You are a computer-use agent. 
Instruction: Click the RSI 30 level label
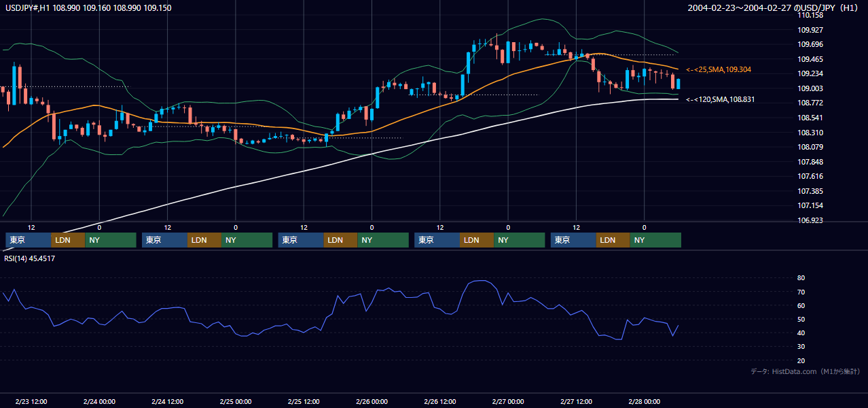[801, 347]
